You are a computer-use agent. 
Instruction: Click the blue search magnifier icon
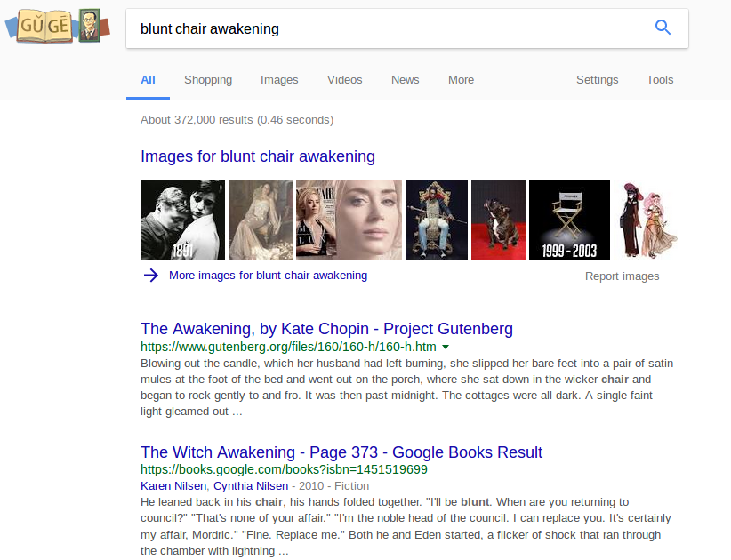663,28
